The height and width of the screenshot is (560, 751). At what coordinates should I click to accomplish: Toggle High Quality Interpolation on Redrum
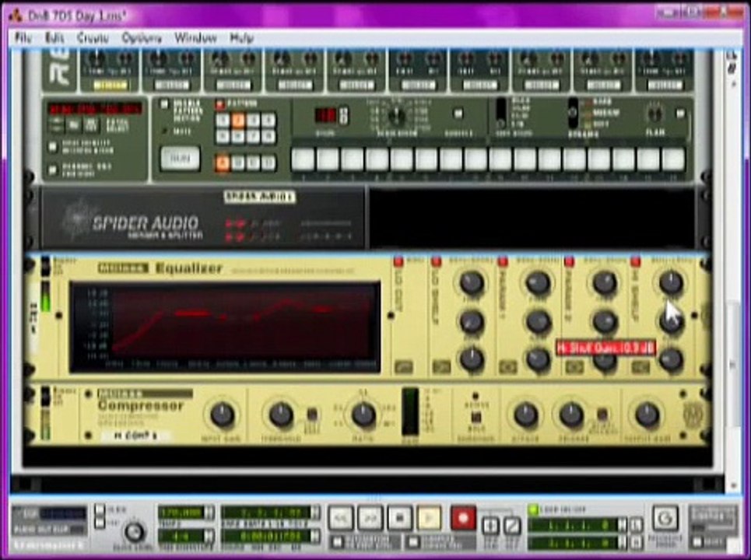(x=53, y=146)
